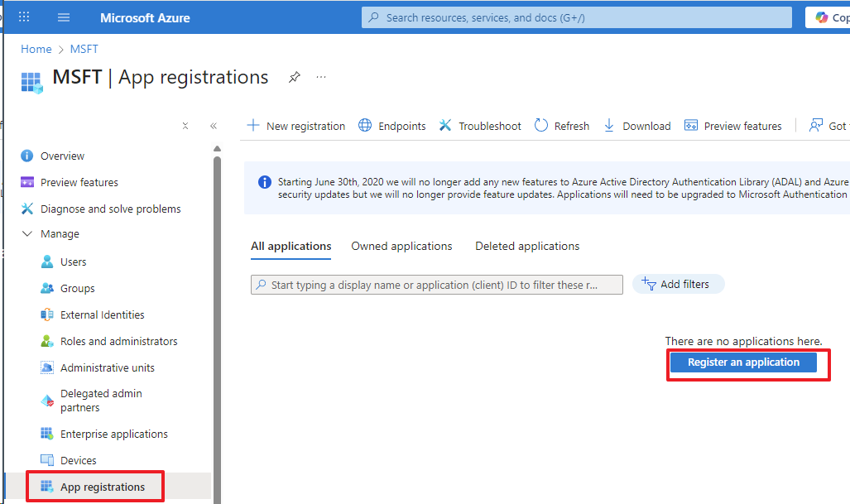This screenshot has height=504, width=850.
Task: Download the app registrations list
Action: click(636, 126)
